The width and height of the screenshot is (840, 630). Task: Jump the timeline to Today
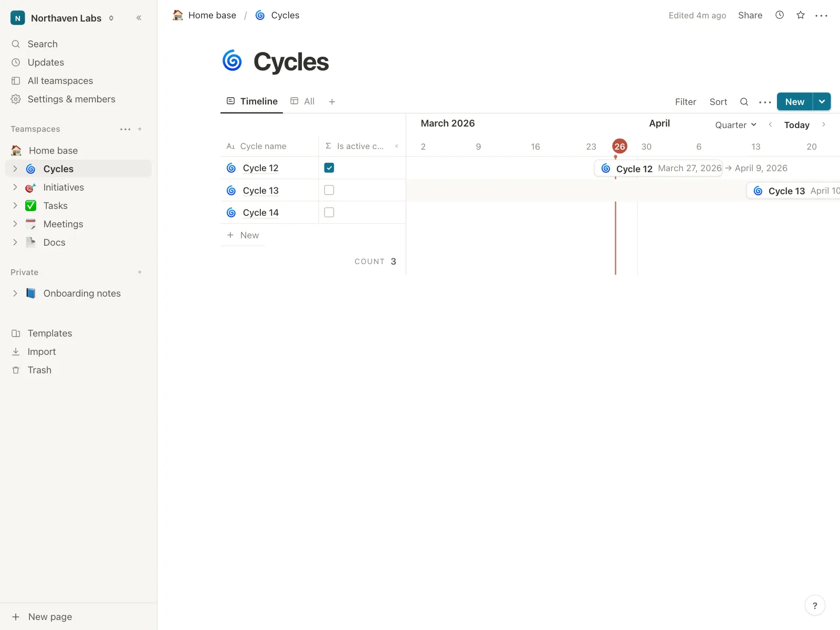click(x=796, y=125)
